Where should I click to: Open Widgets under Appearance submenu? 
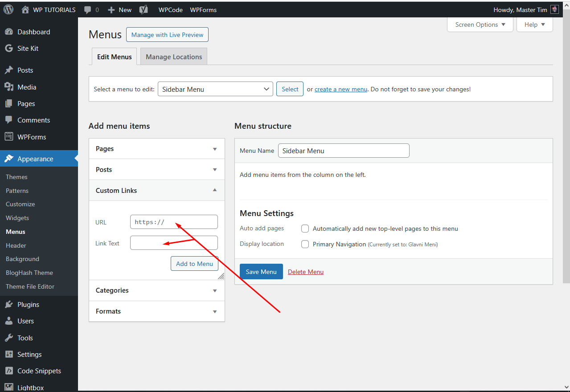click(x=17, y=218)
